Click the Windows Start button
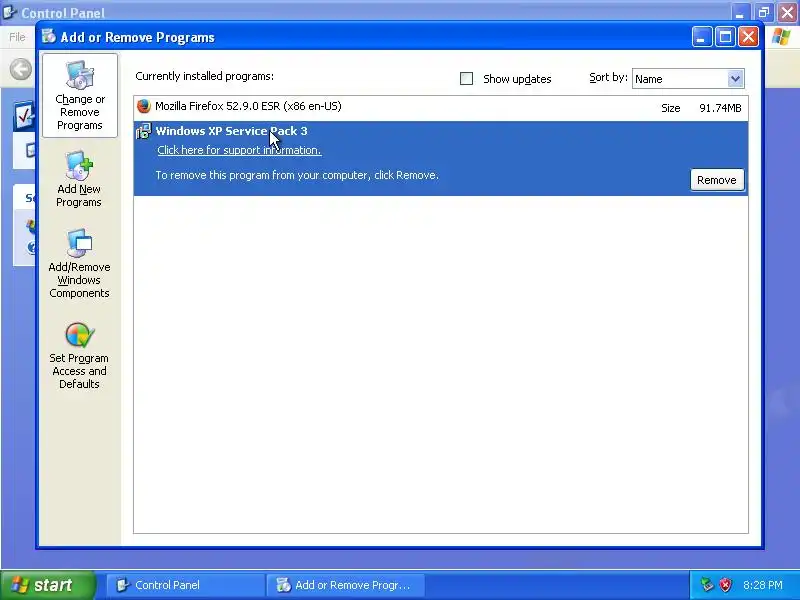Screen dimensions: 800x600 coord(47,585)
